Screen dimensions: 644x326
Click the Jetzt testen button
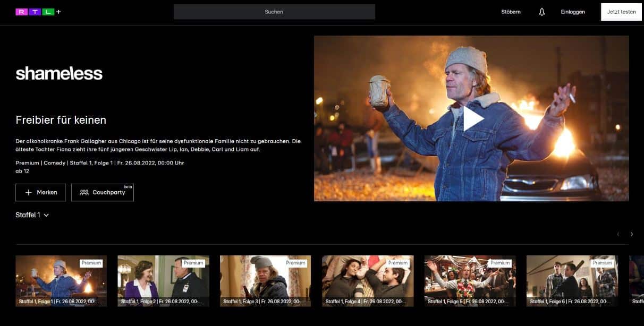point(621,12)
